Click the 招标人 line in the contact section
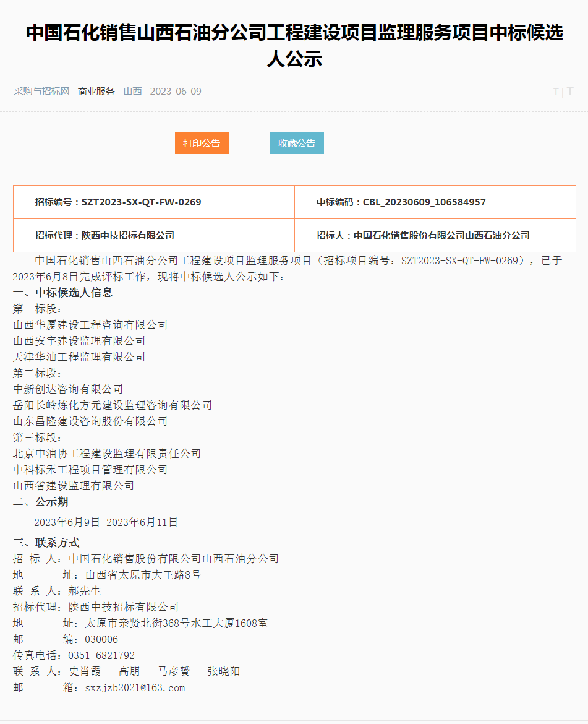588x724 pixels. click(146, 559)
